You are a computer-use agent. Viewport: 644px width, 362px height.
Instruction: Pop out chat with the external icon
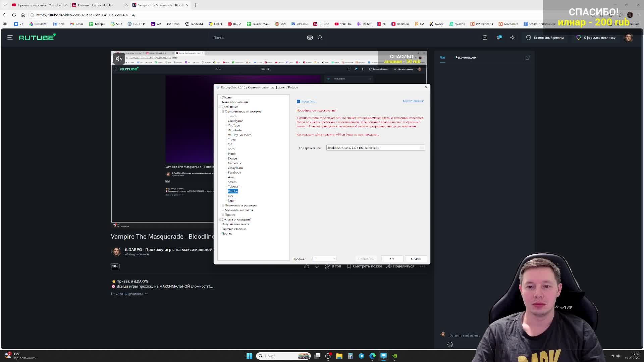click(527, 58)
